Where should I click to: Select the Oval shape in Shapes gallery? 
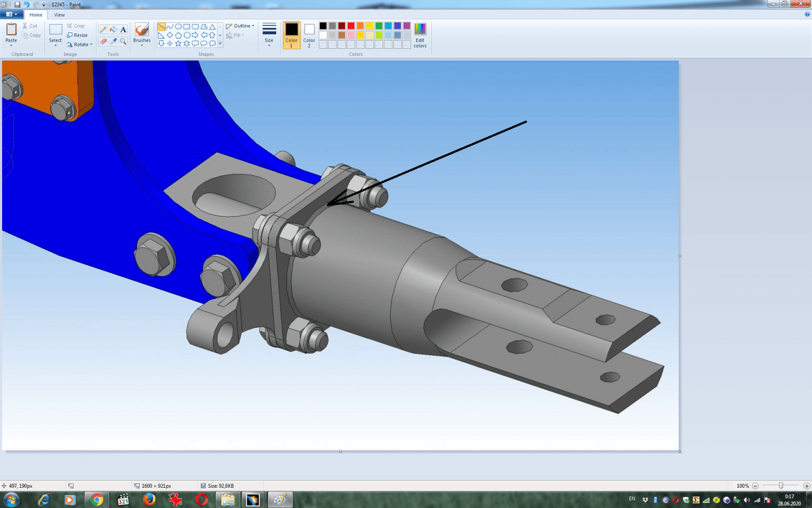coord(178,26)
